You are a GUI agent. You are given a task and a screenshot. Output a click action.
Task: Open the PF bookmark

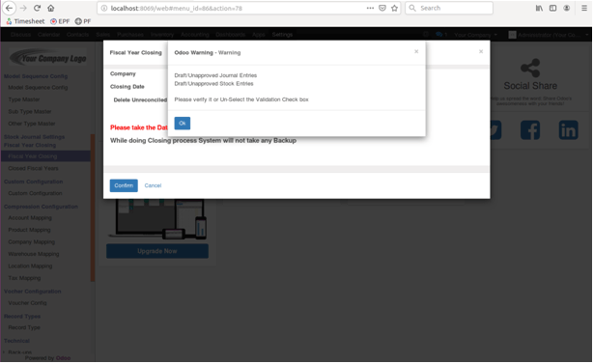(83, 21)
